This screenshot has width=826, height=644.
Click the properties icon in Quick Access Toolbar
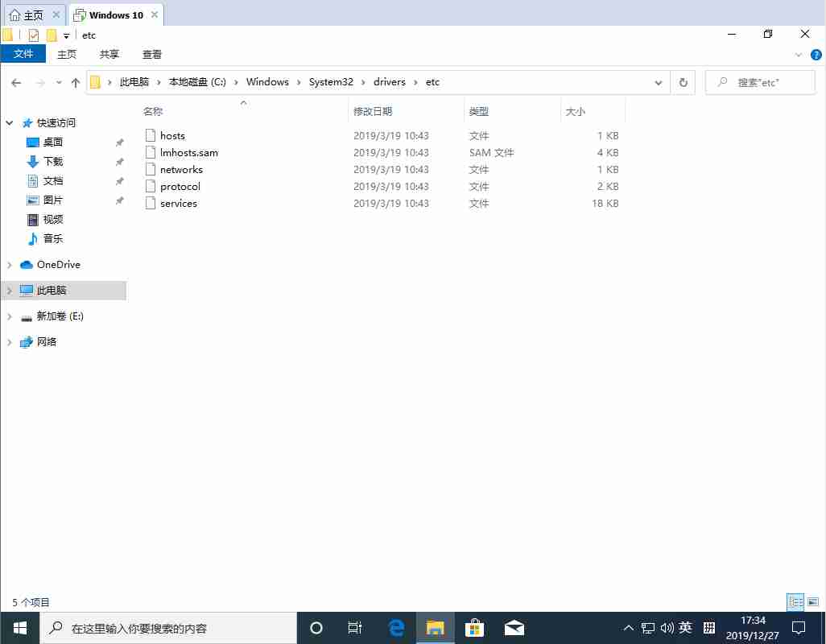point(32,35)
